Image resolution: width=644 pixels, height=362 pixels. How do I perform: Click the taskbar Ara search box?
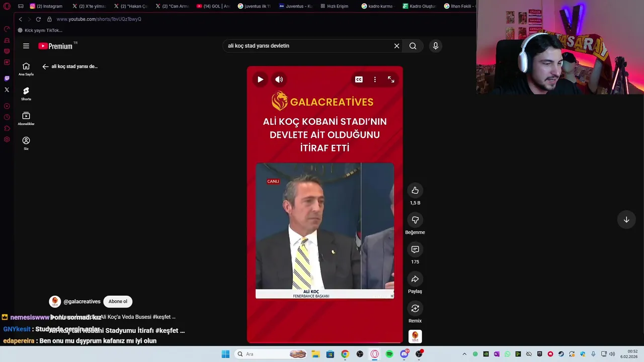click(x=272, y=354)
